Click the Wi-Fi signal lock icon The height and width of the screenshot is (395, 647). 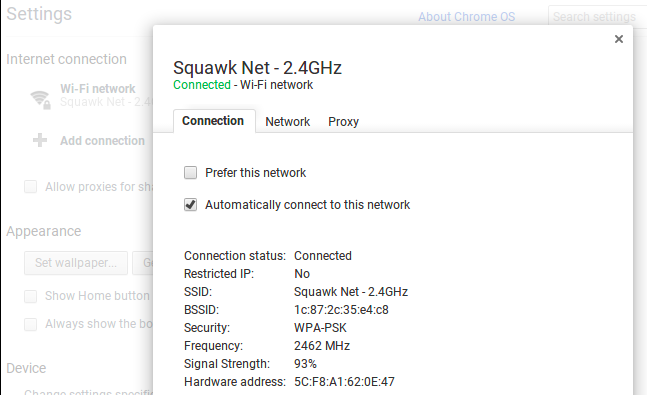tap(40, 99)
